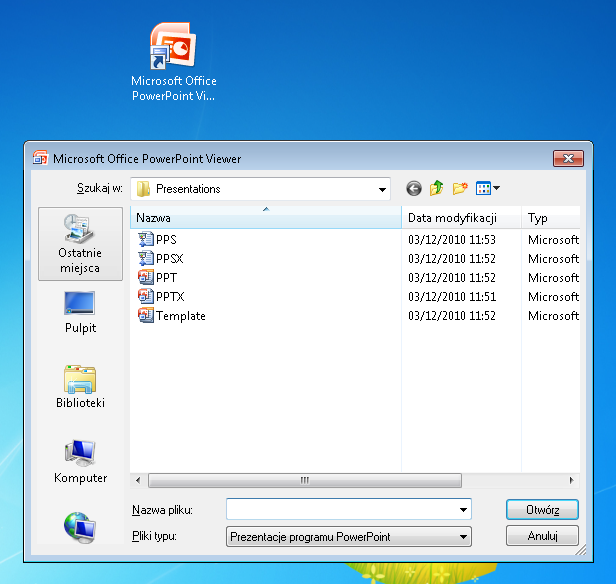Click the PPT file icon
Viewport: 616px width, 584px height.
[x=146, y=277]
